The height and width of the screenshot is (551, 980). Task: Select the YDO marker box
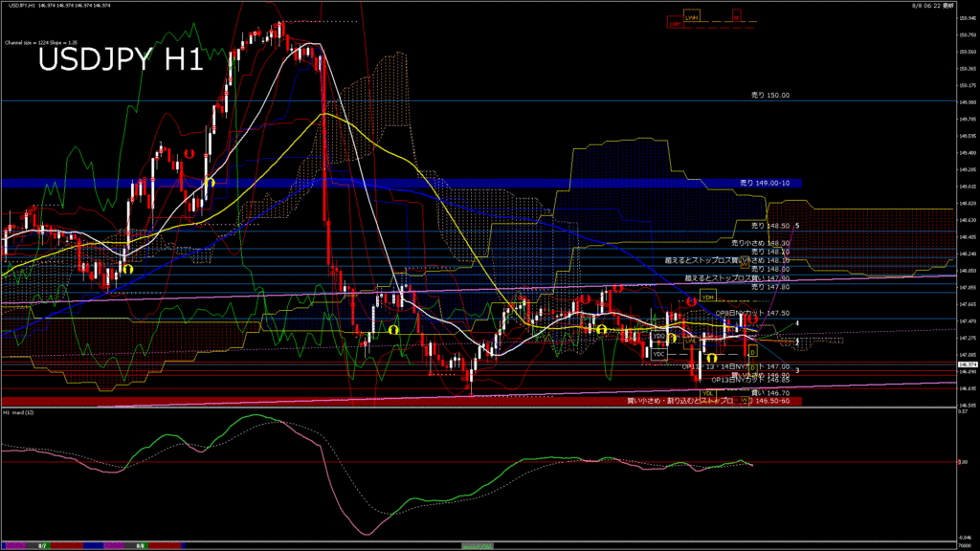pos(658,337)
